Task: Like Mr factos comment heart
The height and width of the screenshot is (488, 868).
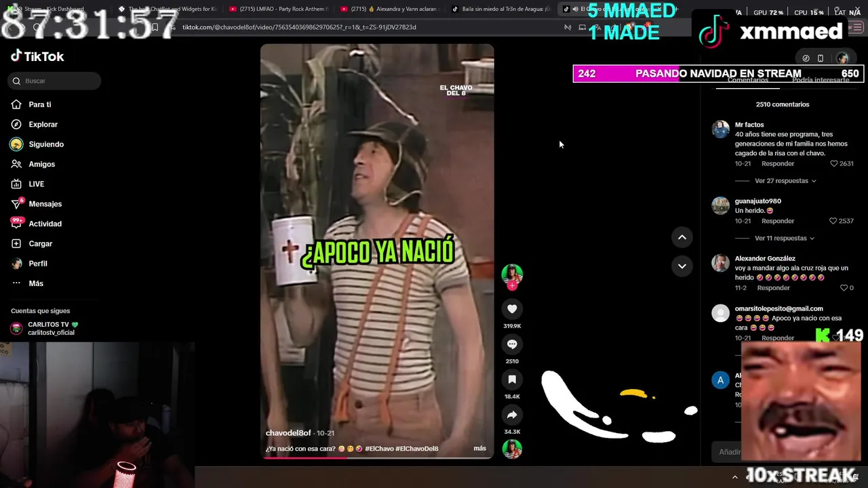Action: [834, 163]
